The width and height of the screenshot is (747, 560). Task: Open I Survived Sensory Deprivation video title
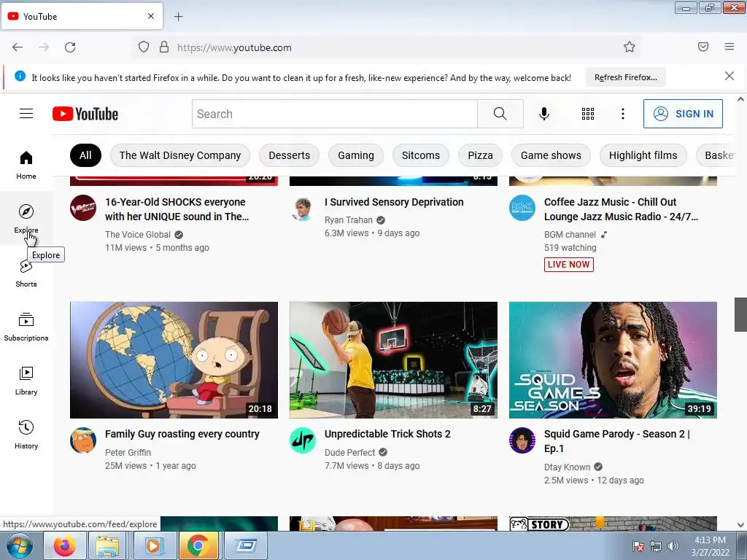click(394, 202)
